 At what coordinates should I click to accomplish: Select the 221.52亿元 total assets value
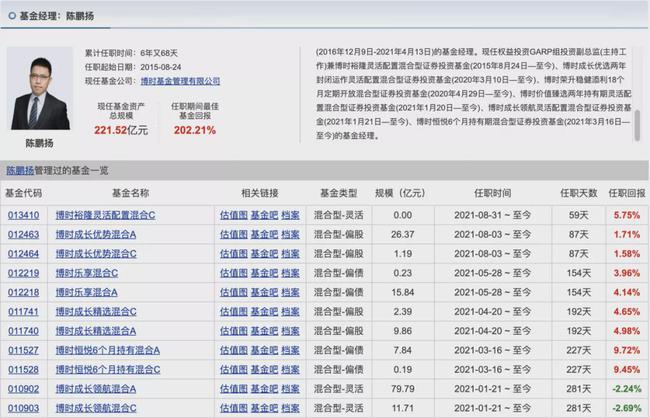coord(121,130)
